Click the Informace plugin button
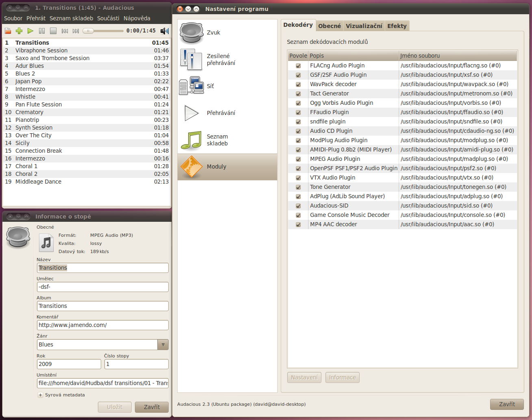 pyautogui.click(x=343, y=377)
